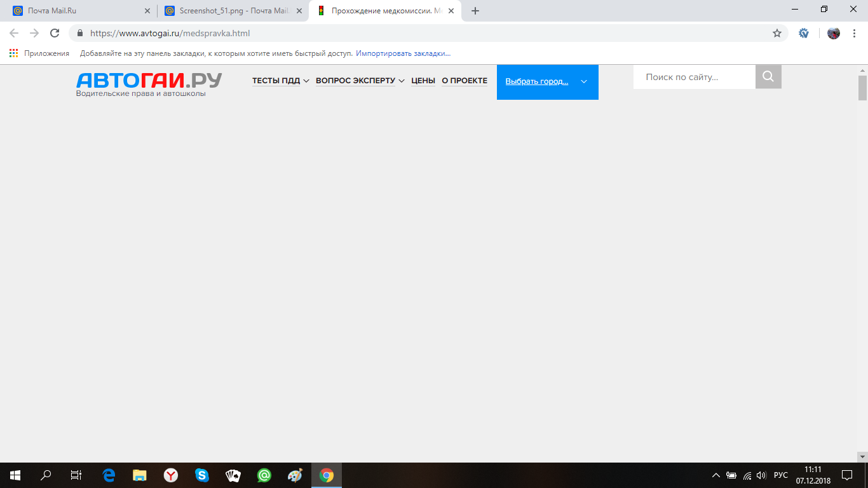Open a new browser tab
The height and width of the screenshot is (488, 868).
(x=475, y=11)
